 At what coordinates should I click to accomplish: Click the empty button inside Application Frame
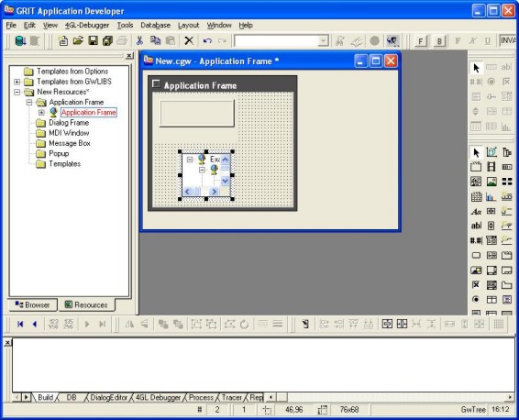(197, 113)
